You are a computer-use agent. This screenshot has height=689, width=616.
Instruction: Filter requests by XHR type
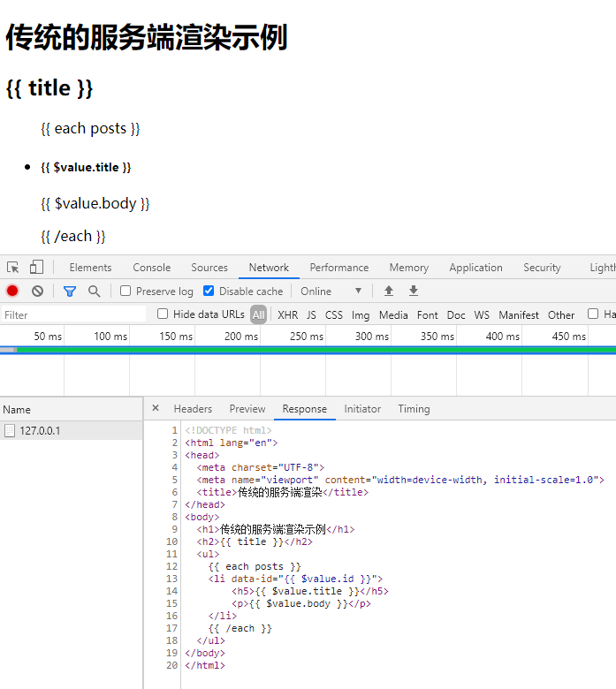click(x=287, y=315)
